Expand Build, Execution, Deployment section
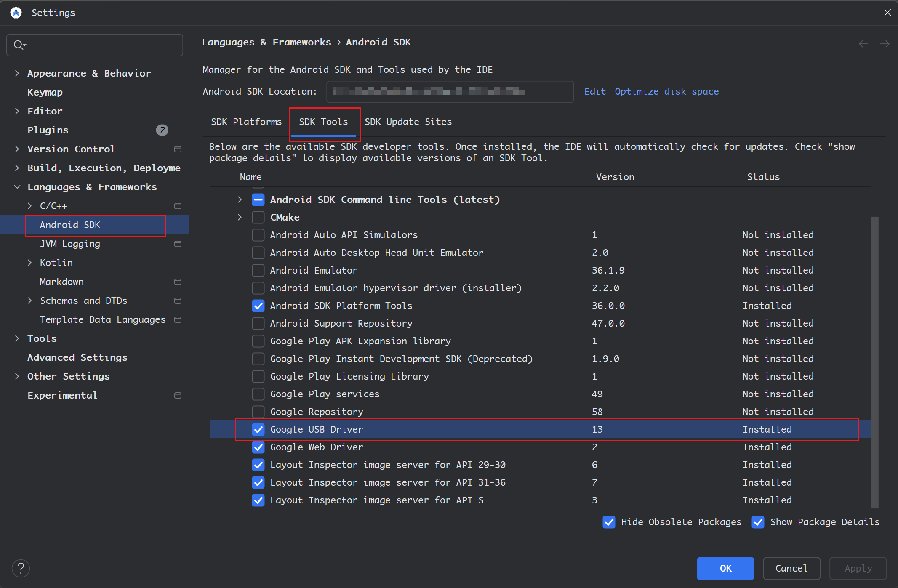 tap(17, 168)
